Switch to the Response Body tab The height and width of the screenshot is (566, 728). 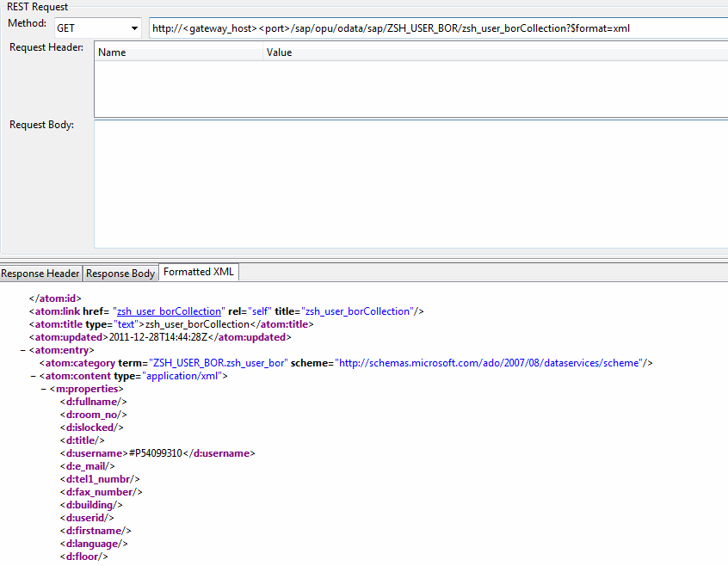coord(120,273)
